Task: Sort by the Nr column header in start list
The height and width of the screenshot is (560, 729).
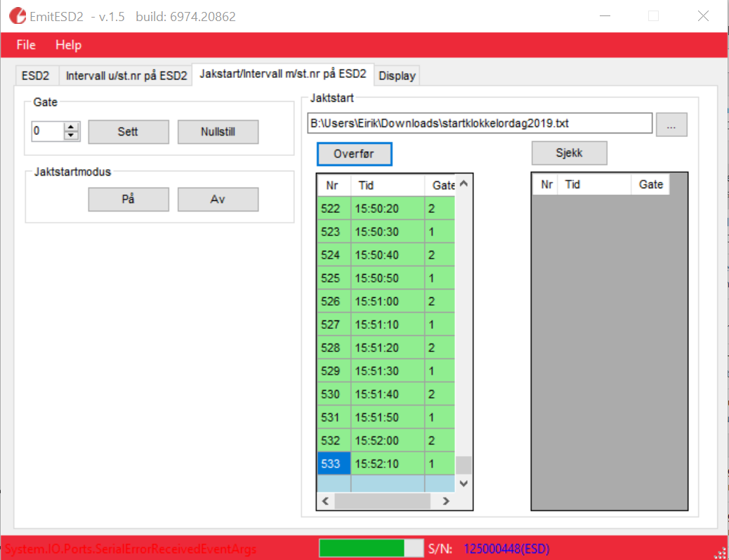Action: pyautogui.click(x=334, y=185)
